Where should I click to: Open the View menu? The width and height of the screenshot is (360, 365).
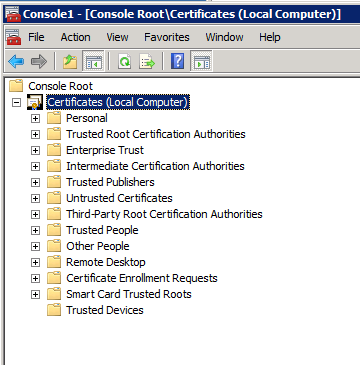117,37
